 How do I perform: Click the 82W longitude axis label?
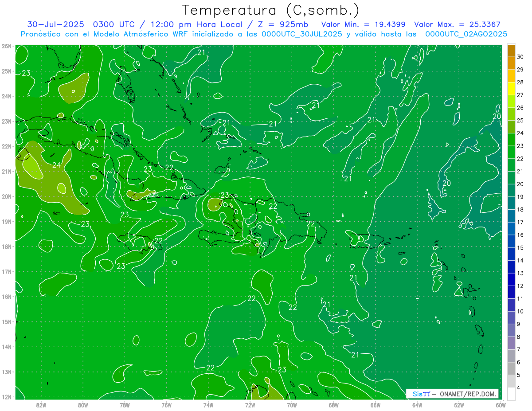point(41,405)
